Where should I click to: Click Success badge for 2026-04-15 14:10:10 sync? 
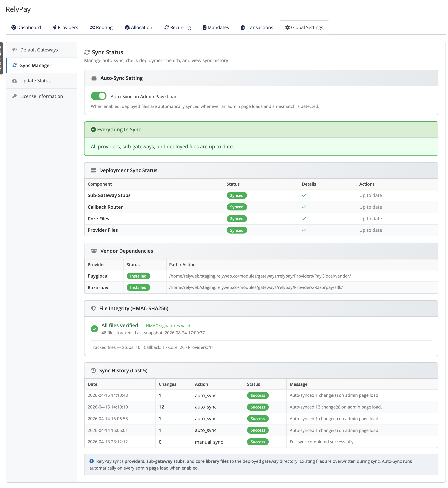[x=258, y=407]
